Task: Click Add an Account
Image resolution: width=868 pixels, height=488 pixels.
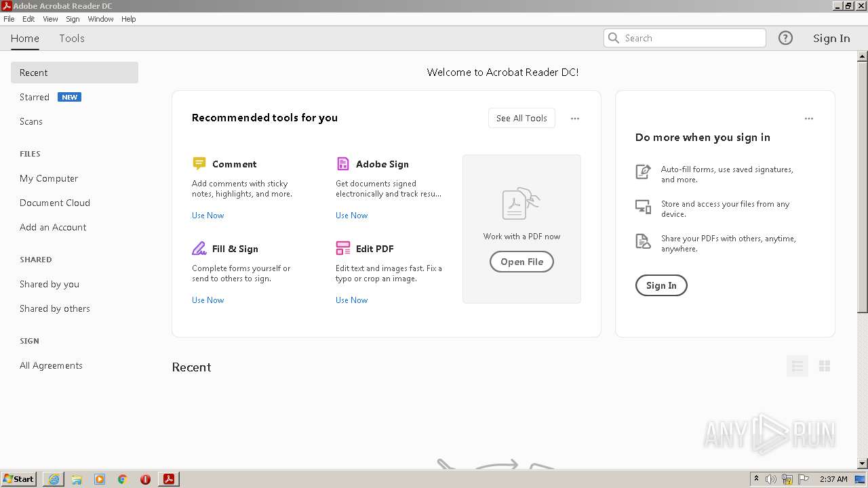Action: (53, 227)
